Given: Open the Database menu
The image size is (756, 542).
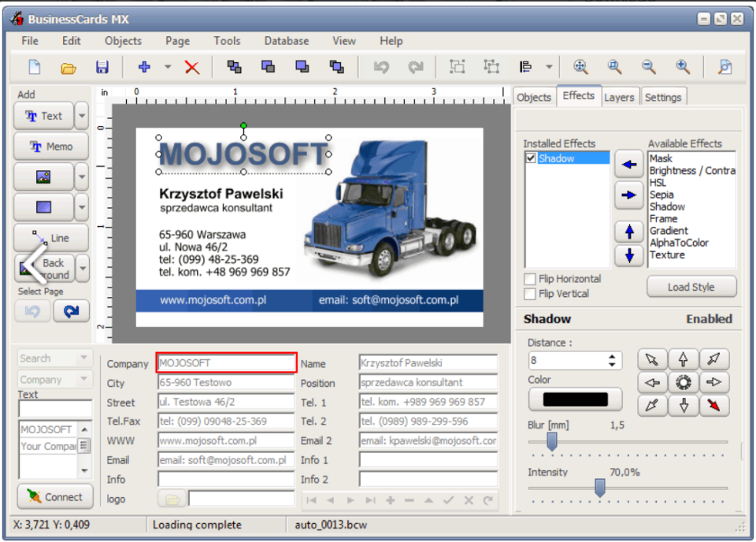Looking at the screenshot, I should pos(286,41).
